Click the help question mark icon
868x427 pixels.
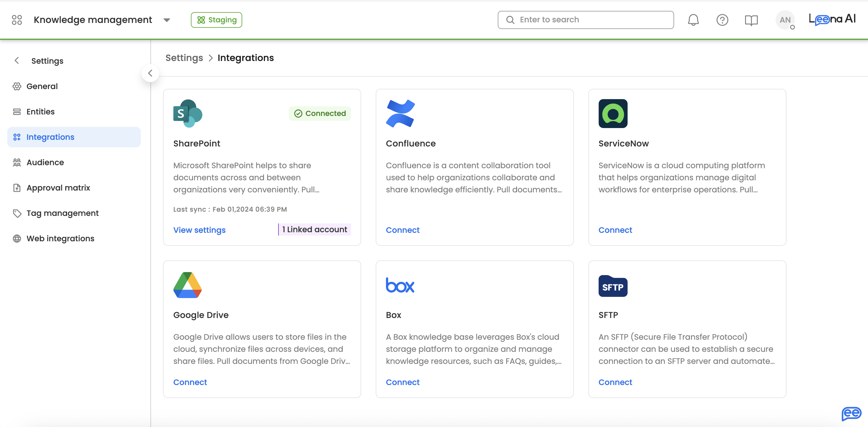coord(722,20)
